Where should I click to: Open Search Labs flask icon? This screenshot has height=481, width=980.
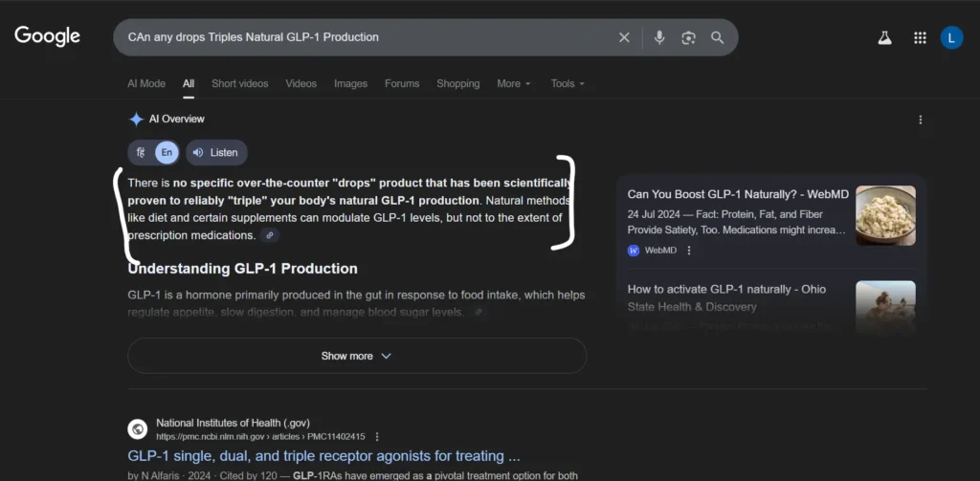884,37
